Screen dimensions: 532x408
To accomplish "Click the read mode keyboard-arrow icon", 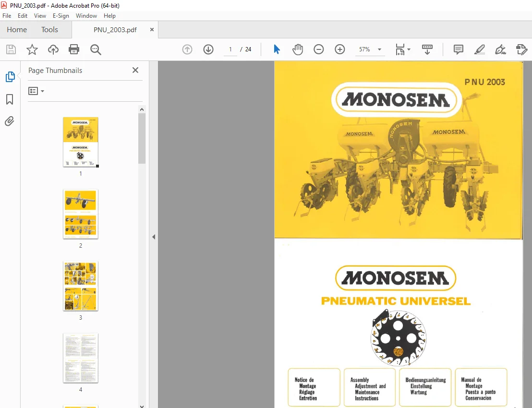I will point(427,49).
